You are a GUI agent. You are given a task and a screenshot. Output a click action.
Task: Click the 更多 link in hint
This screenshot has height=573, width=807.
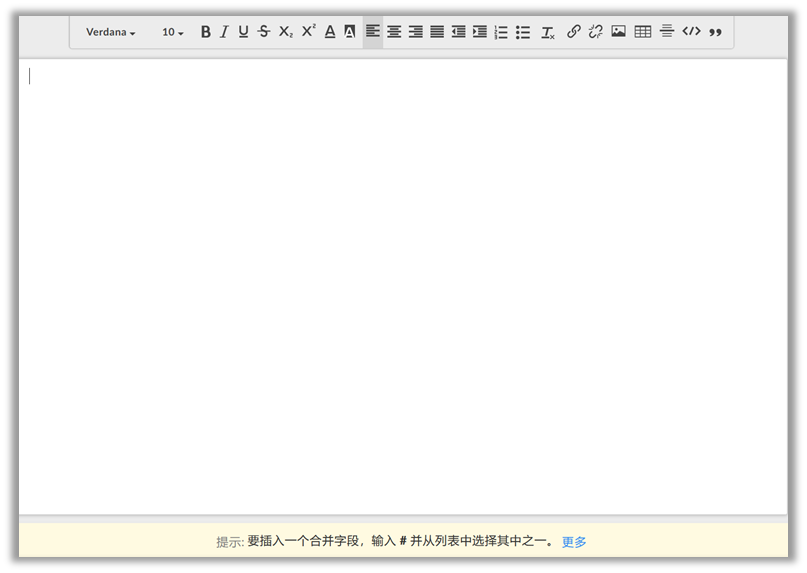pyautogui.click(x=574, y=542)
